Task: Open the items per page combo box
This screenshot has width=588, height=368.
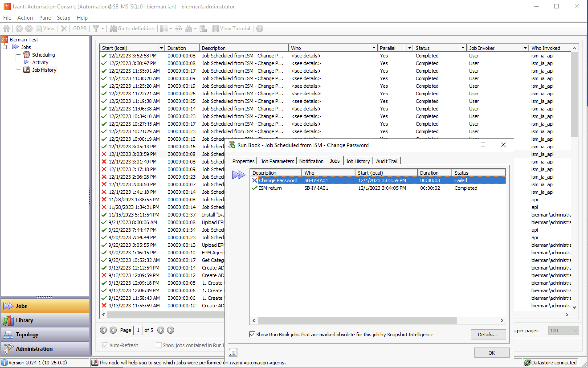Action: click(563, 331)
